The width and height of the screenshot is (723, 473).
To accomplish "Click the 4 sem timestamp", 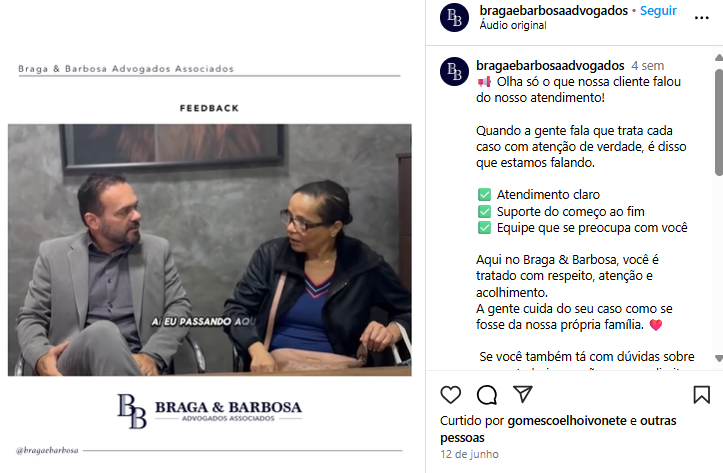I will pos(647,66).
